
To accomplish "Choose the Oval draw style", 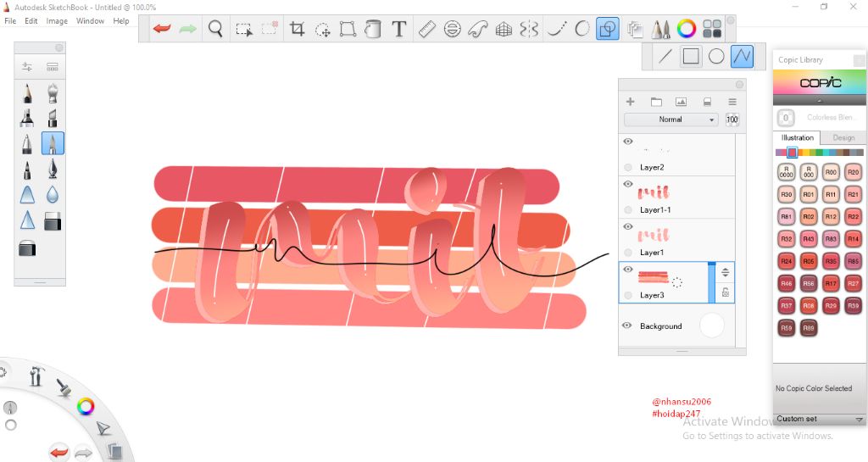I will 716,56.
